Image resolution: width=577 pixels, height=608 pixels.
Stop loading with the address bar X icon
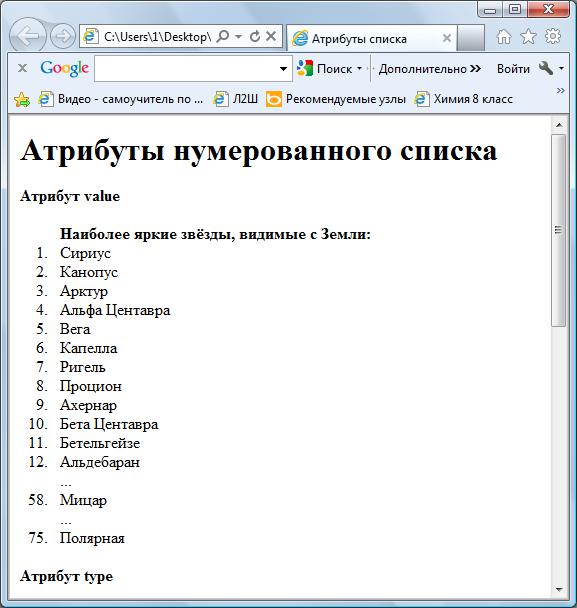[x=271, y=36]
